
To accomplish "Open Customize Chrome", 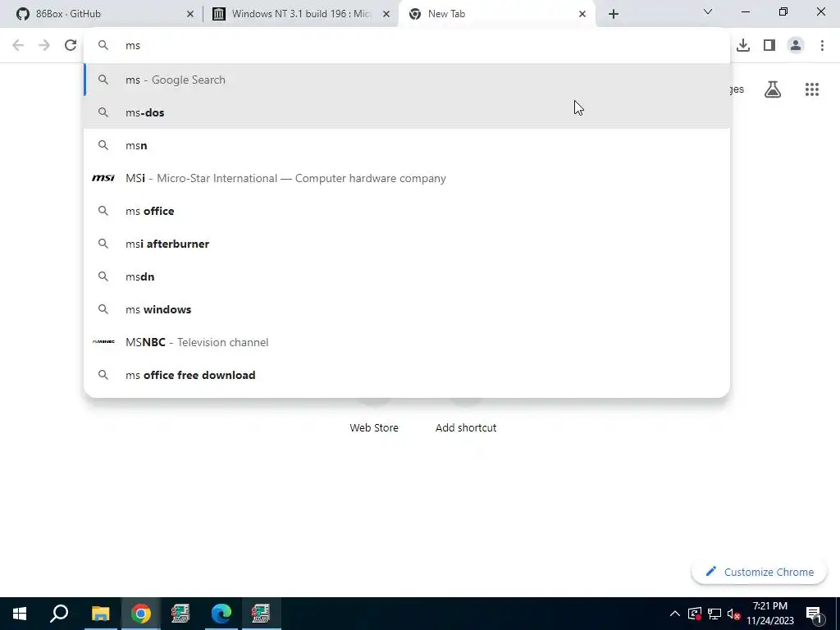I will tap(760, 572).
